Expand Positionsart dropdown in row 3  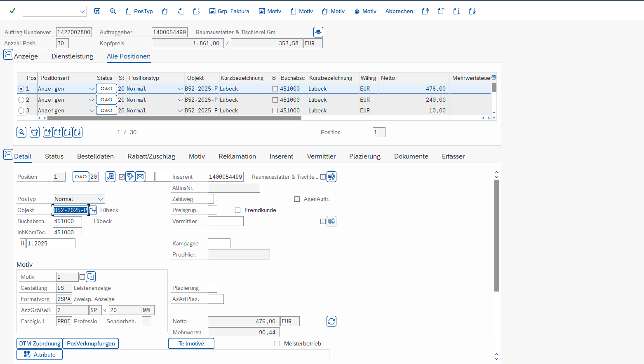92,110
